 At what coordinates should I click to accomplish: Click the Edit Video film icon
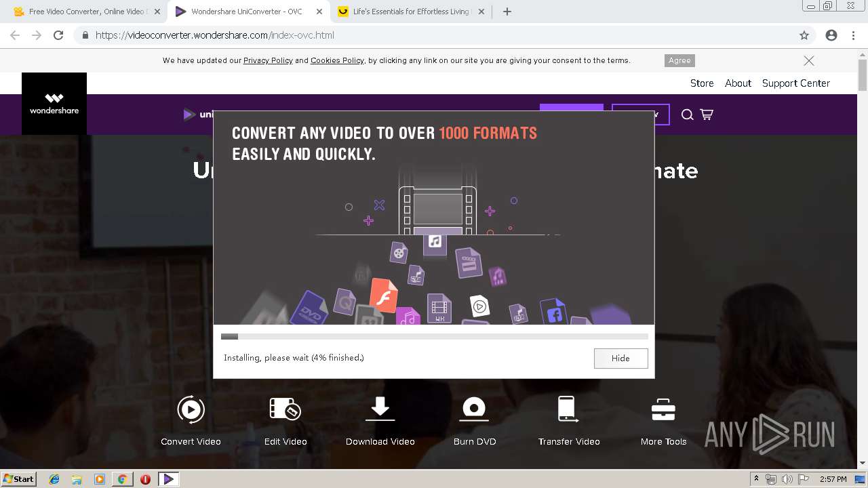tap(285, 409)
